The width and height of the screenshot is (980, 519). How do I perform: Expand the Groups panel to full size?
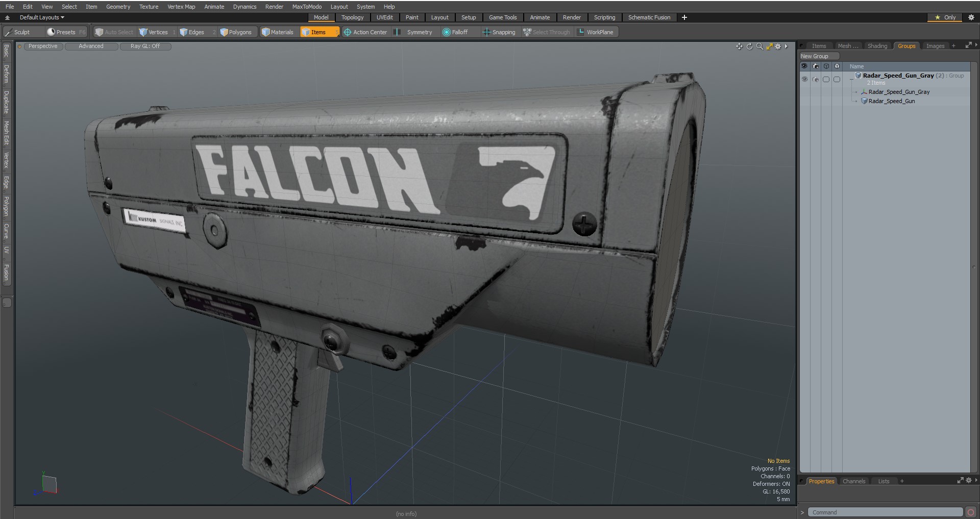pos(968,45)
